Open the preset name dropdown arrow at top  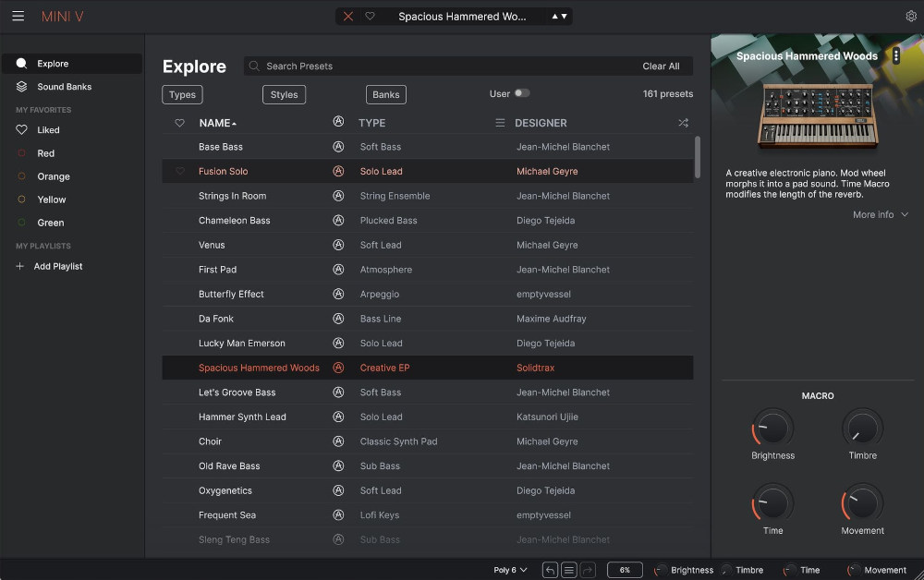563,16
